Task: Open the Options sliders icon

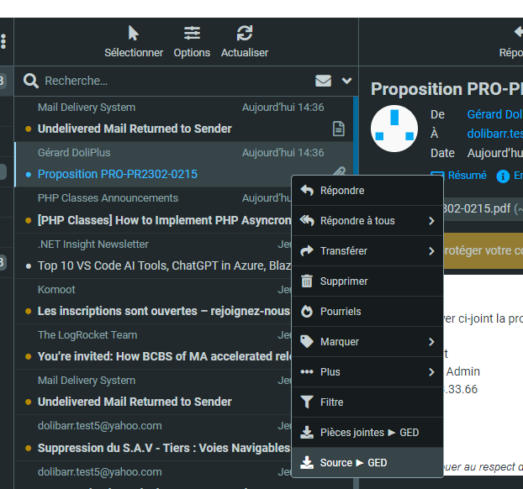Action: (x=192, y=33)
